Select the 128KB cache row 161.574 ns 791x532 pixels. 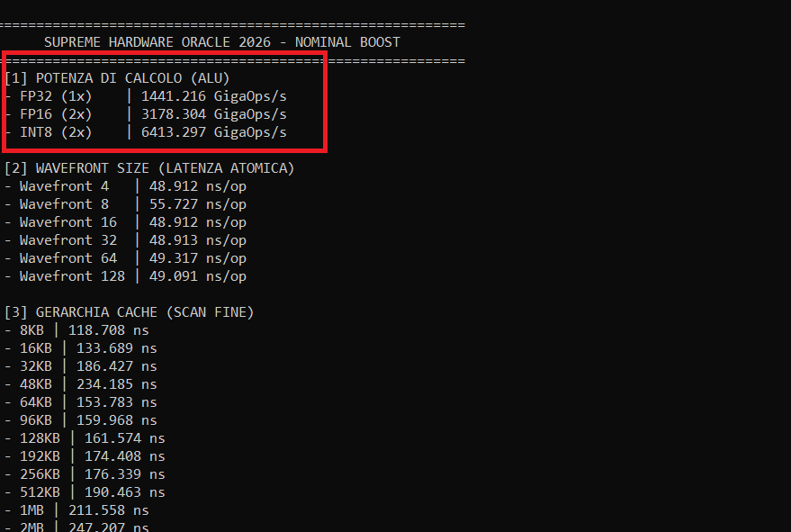[x=85, y=438]
